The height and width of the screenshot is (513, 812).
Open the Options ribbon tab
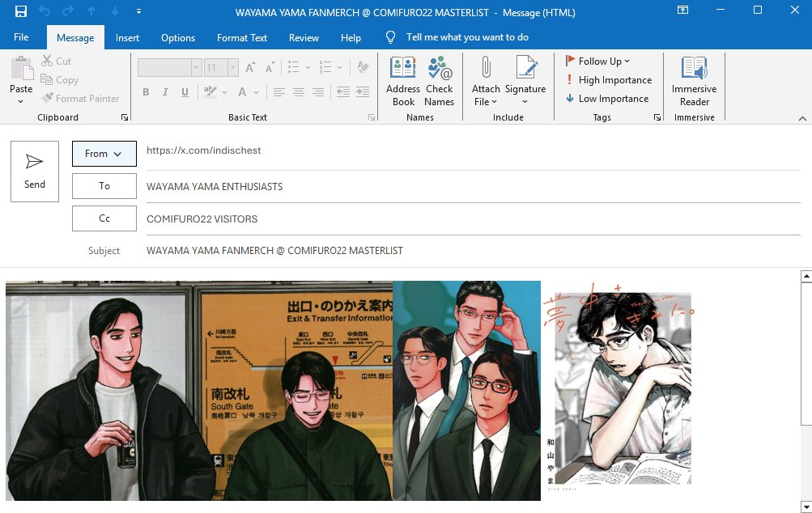pos(178,38)
